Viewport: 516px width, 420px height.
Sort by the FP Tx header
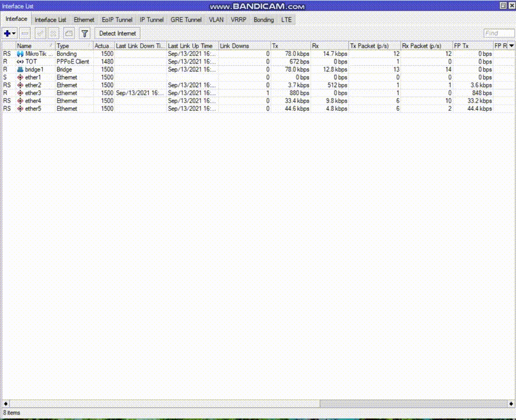tap(473, 45)
